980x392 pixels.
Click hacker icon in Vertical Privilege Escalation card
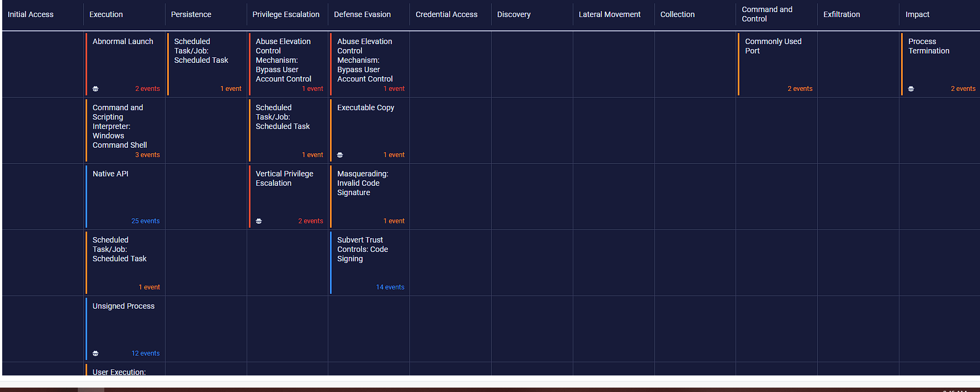click(259, 221)
